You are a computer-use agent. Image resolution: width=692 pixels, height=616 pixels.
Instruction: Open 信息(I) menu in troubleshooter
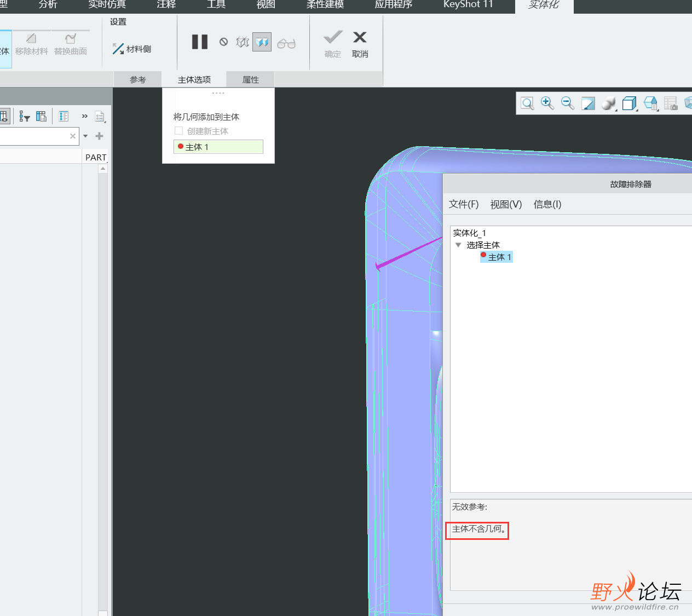point(547,204)
